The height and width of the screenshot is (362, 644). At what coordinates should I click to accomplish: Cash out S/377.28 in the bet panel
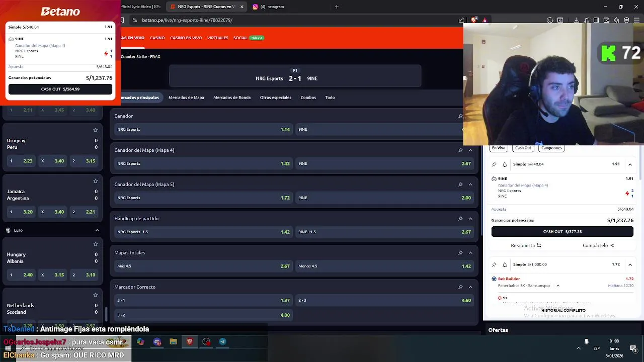coord(562,232)
